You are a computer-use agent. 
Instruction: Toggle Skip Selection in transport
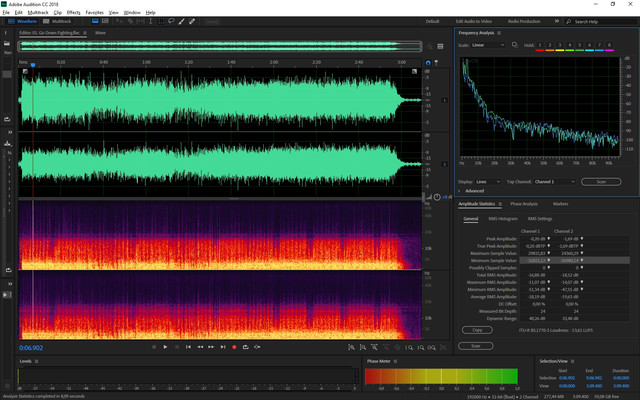coord(257,347)
